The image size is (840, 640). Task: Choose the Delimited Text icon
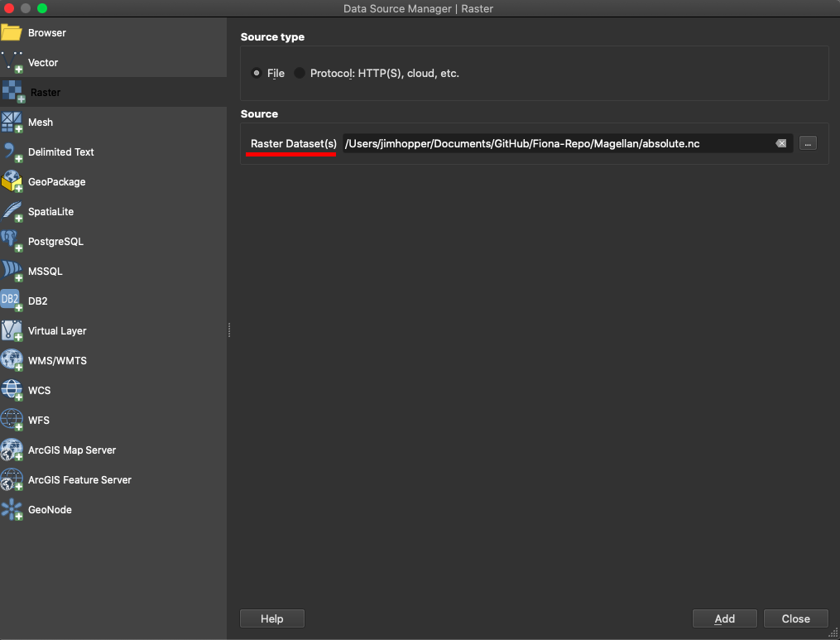pyautogui.click(x=12, y=152)
